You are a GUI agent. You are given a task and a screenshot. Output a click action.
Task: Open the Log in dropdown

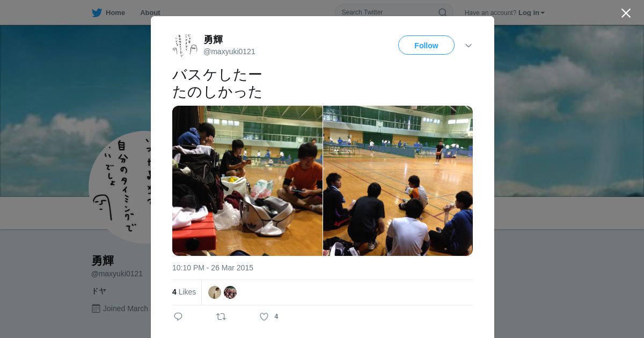[x=531, y=13]
